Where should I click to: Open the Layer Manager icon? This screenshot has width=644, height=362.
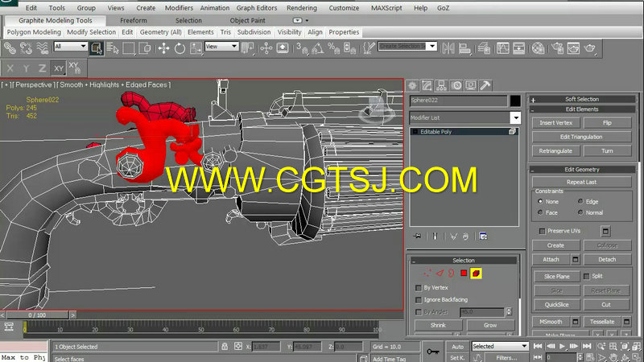coord(484,48)
